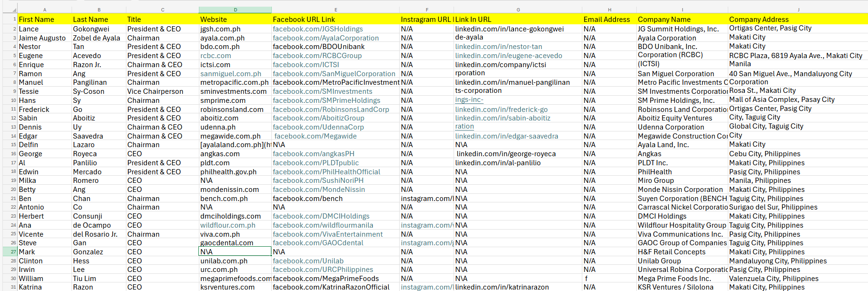The height and width of the screenshot is (291, 868).
Task: Select column A header
Action: coord(45,10)
